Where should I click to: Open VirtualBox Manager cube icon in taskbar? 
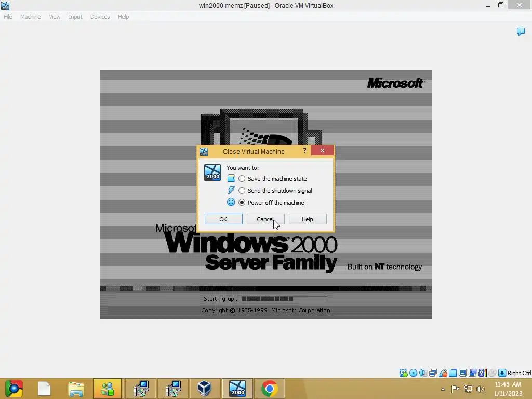[x=204, y=389]
